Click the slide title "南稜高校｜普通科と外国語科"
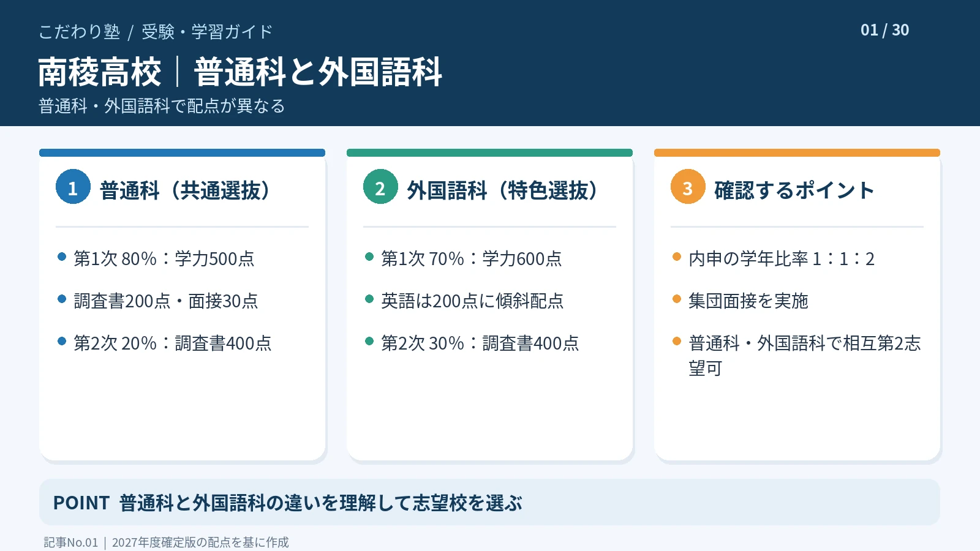The width and height of the screenshot is (980, 551). [x=240, y=72]
